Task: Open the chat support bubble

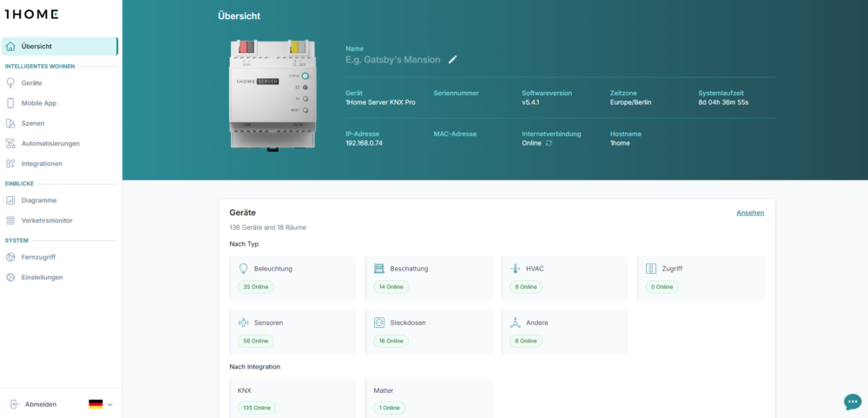Action: click(x=852, y=402)
